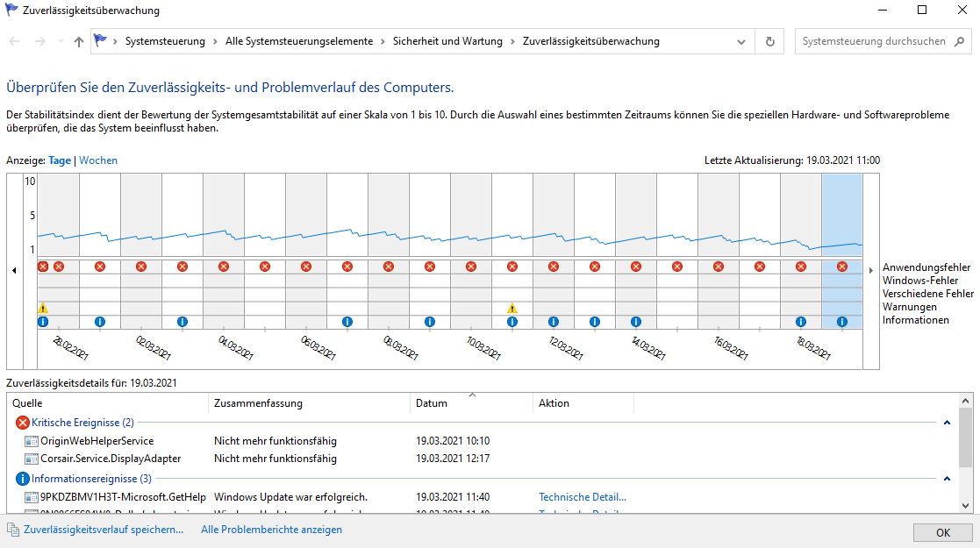
Task: Select the info icon for 18.03.2021
Action: pyautogui.click(x=801, y=322)
